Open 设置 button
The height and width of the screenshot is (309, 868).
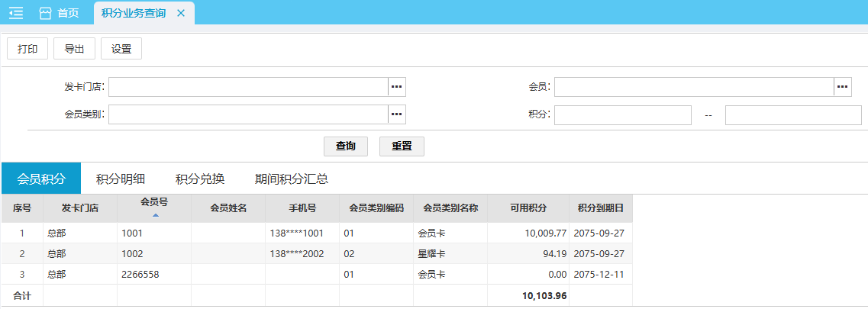click(x=121, y=49)
